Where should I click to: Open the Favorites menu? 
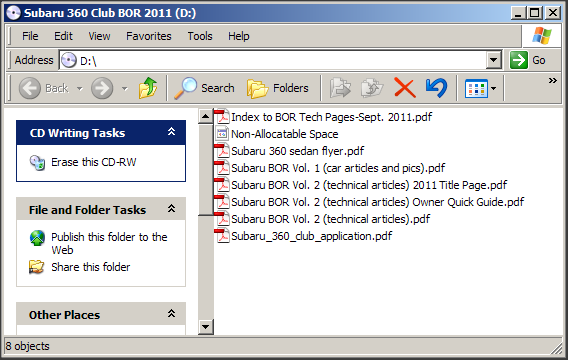pos(149,36)
